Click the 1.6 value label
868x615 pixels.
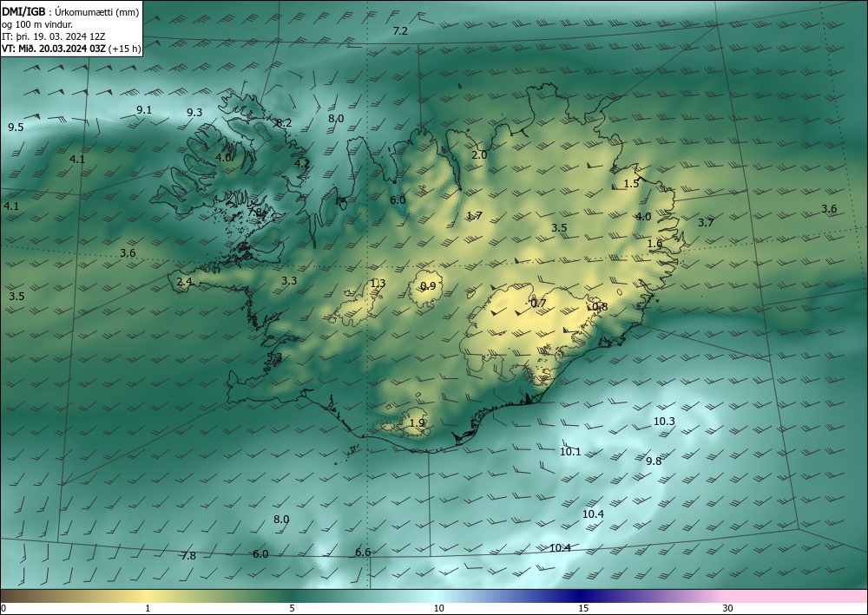pos(654,244)
